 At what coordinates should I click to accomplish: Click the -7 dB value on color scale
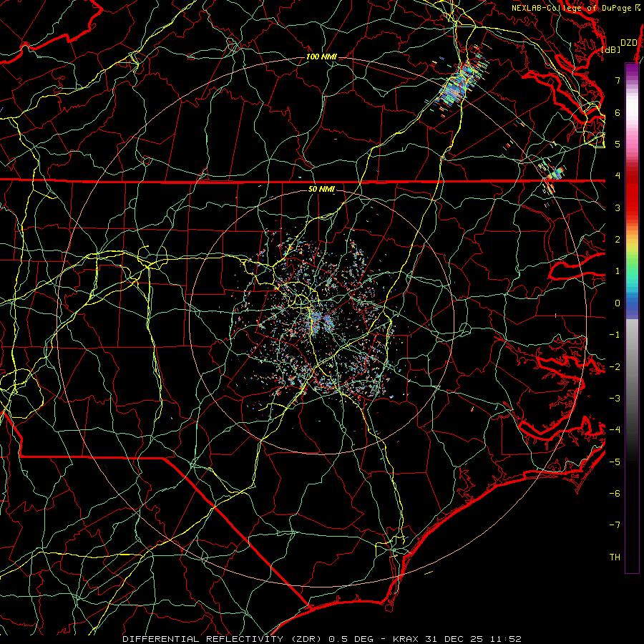[615, 525]
